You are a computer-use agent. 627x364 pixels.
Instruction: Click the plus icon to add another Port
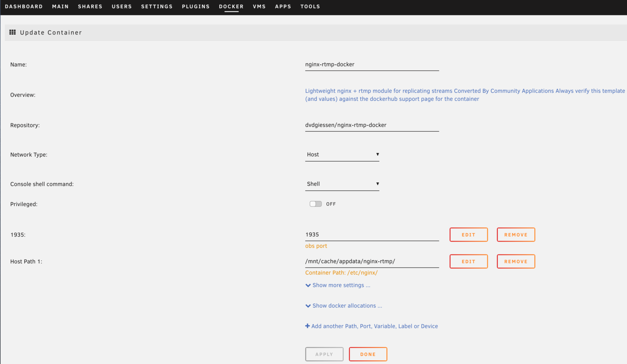(308, 326)
